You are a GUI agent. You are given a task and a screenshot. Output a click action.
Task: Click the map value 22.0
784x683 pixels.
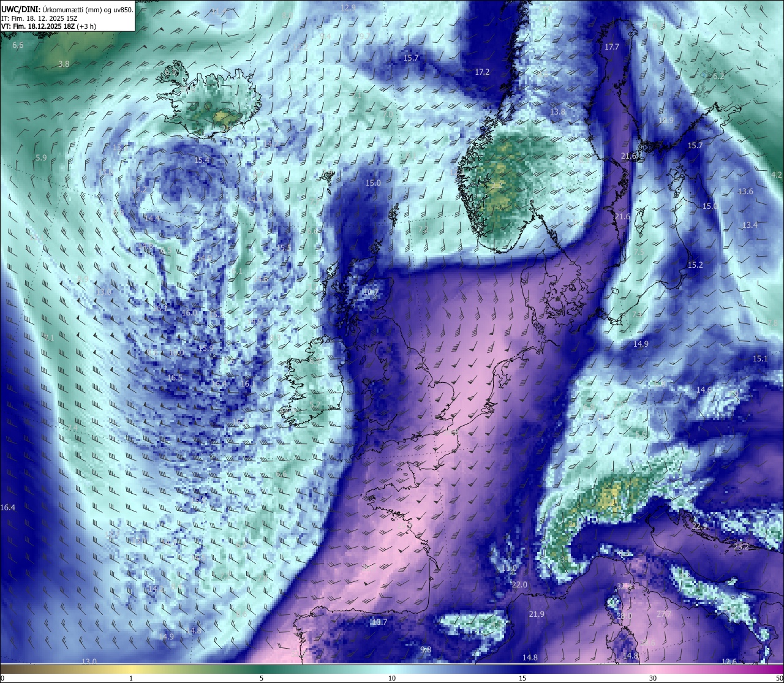tap(519, 584)
